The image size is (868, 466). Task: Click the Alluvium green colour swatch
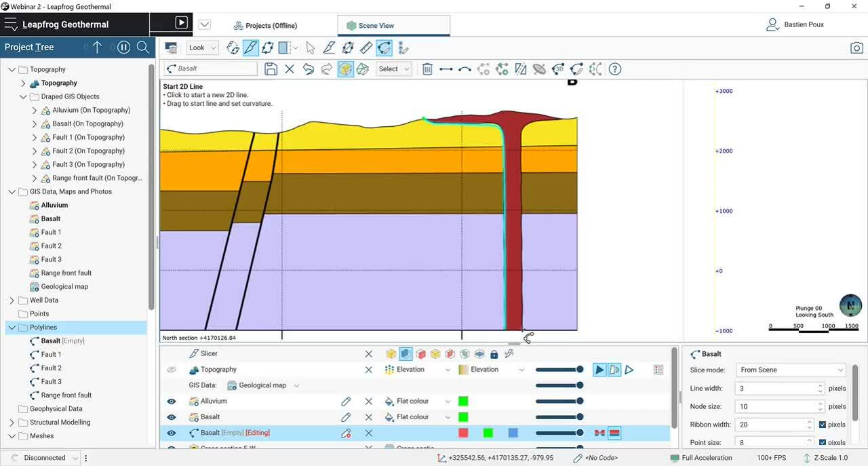pos(463,401)
